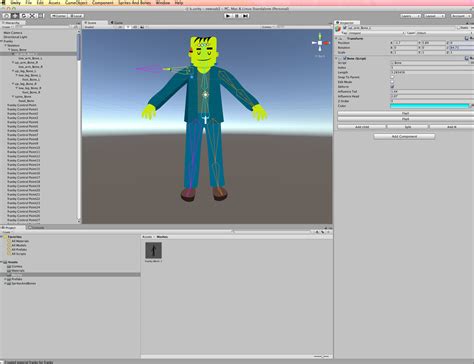Screen dimensions: 474x364
Task: Click the Step frame button
Action: tap(245, 16)
